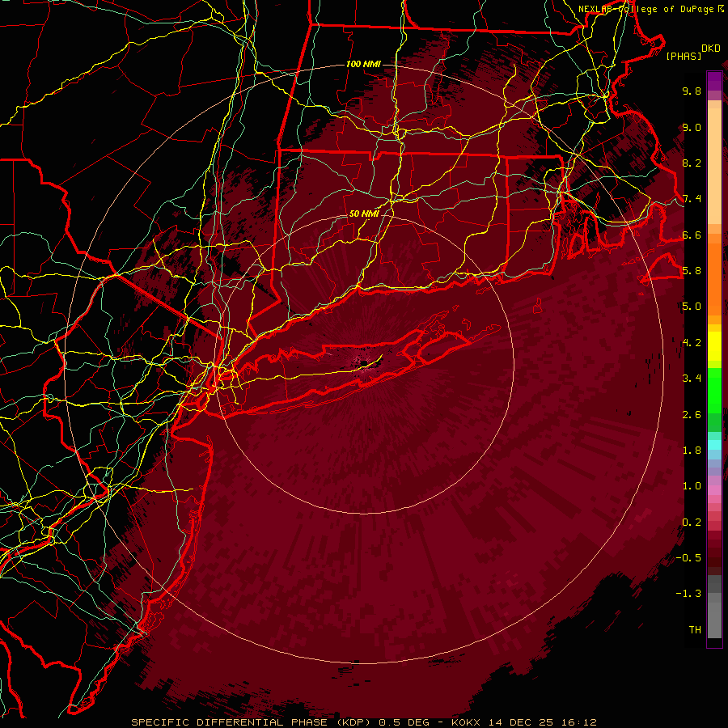Screen dimensions: 728x728
Task: Click the light peach segment of the color bar
Action: (x=714, y=165)
